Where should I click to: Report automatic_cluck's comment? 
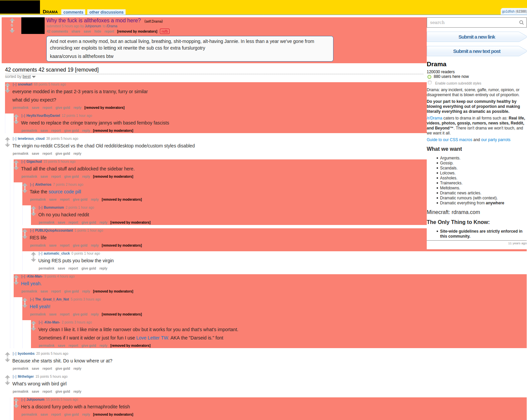[x=73, y=269]
